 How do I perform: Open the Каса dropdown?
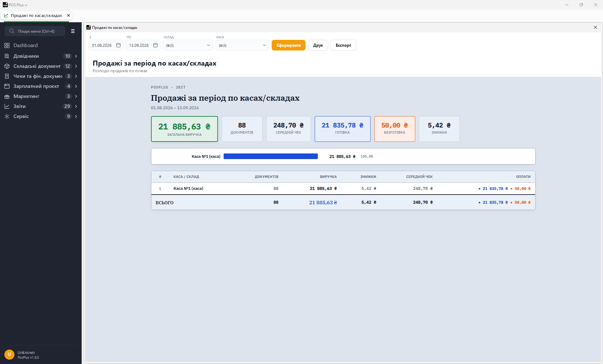(242, 45)
